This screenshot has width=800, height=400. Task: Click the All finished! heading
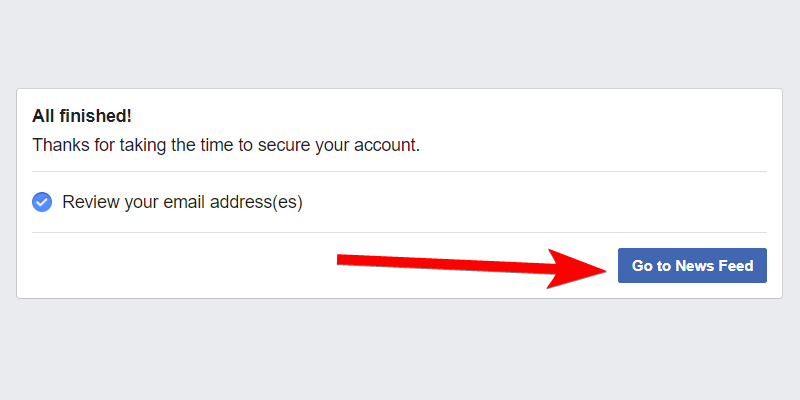coord(82,116)
